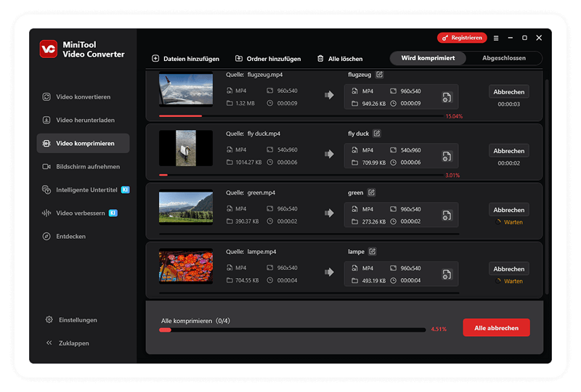Click the plus icon of Dateien hinzufügen
The image size is (581, 392).
coord(155,59)
